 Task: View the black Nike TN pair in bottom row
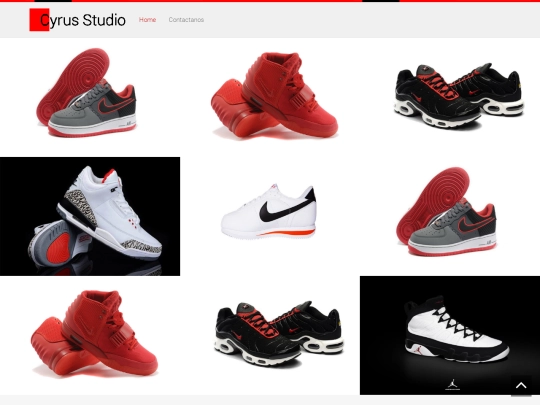270,335
